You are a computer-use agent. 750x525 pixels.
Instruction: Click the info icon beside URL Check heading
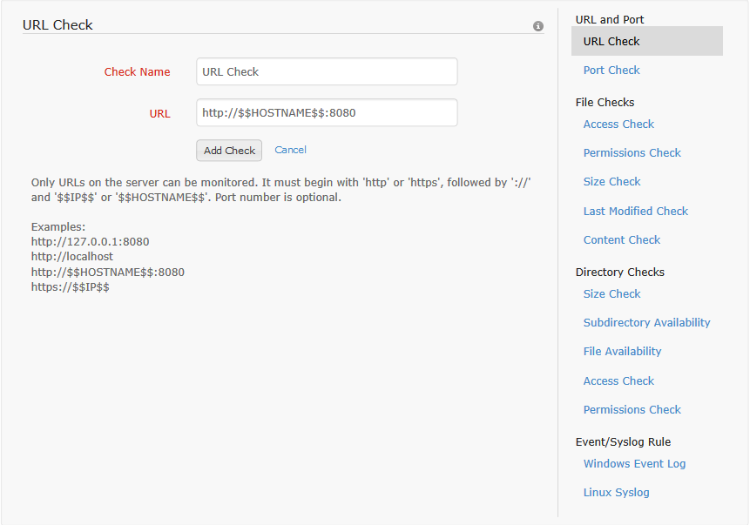pyautogui.click(x=538, y=26)
